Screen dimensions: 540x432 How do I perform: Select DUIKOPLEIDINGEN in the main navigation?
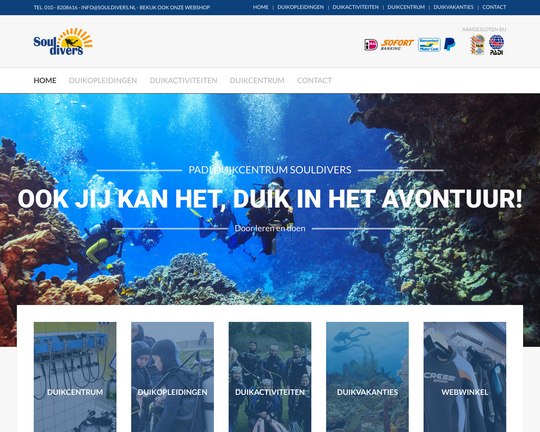pos(103,80)
